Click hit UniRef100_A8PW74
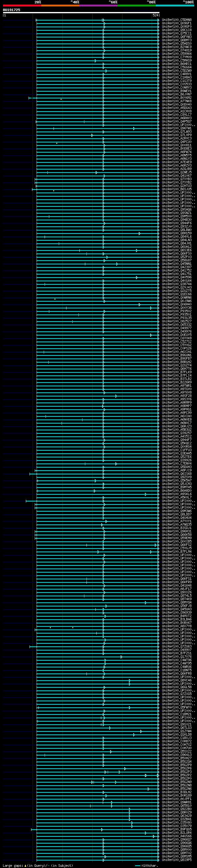This screenshot has height=868, width=197. [x=177, y=152]
